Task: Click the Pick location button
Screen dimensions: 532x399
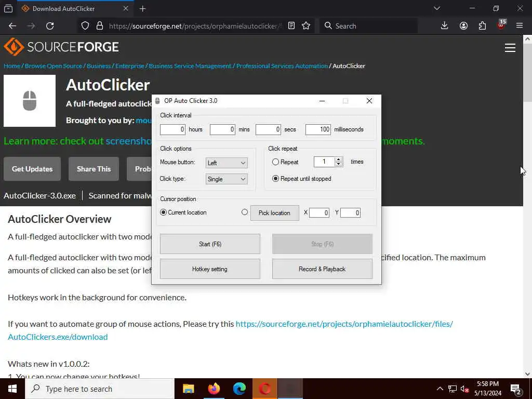Action: point(274,212)
